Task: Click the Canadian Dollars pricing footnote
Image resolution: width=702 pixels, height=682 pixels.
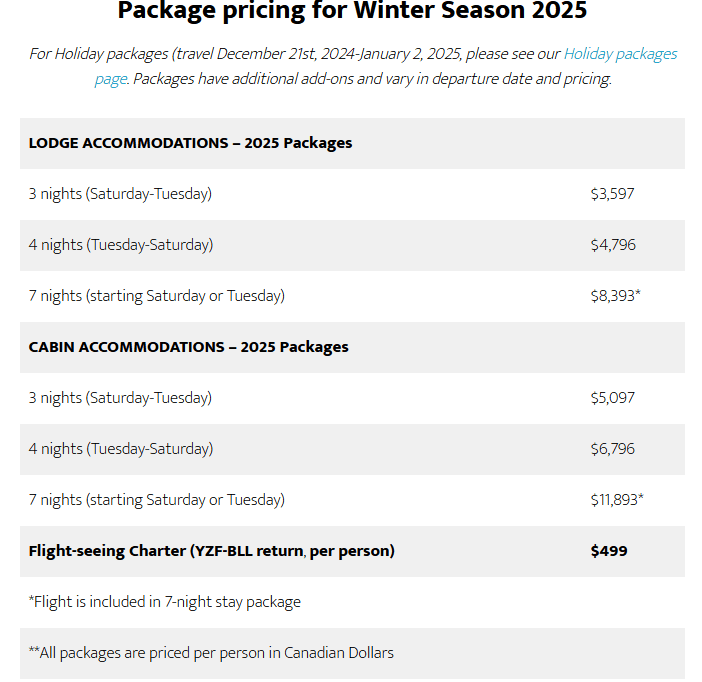Action: tap(211, 653)
